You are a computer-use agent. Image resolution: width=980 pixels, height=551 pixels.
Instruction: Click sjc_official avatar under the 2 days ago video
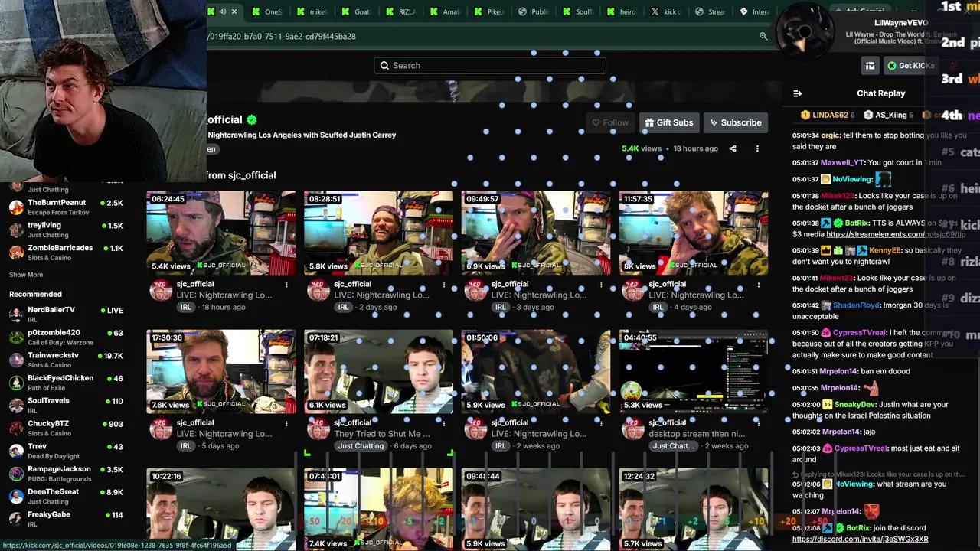(x=318, y=291)
